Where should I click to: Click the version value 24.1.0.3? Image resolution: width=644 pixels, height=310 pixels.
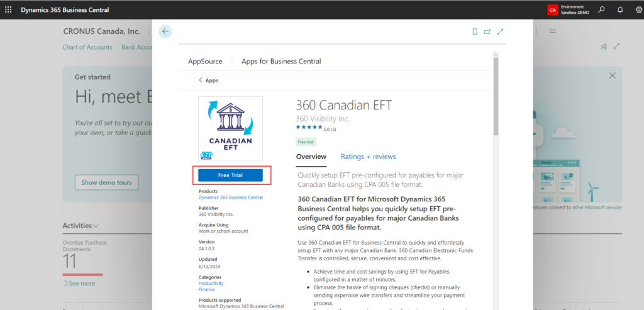(206, 249)
